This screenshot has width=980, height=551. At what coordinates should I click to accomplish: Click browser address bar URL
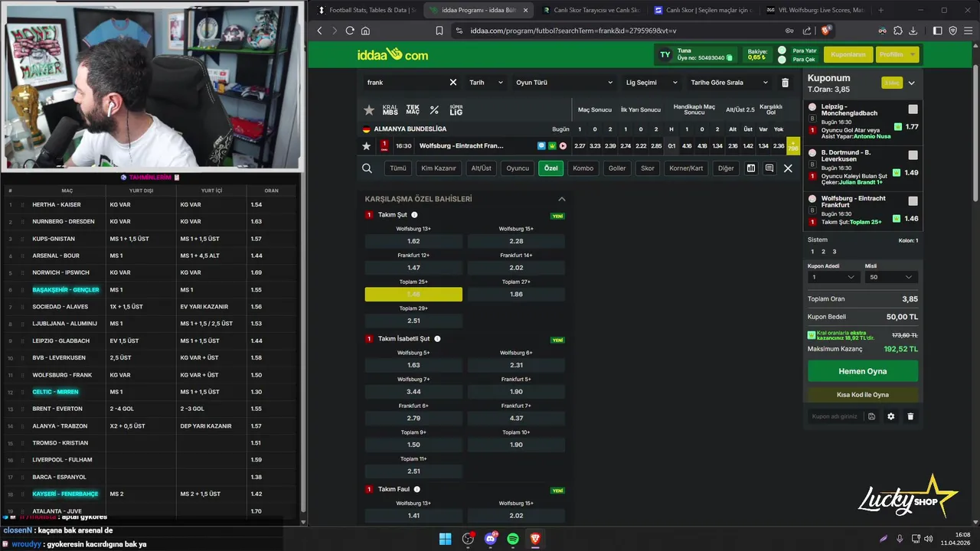click(x=573, y=31)
